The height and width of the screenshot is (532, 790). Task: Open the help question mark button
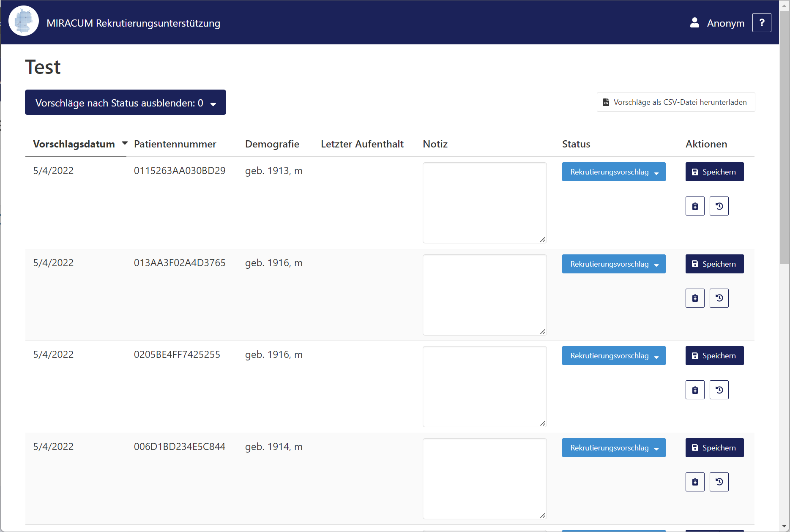pyautogui.click(x=762, y=23)
